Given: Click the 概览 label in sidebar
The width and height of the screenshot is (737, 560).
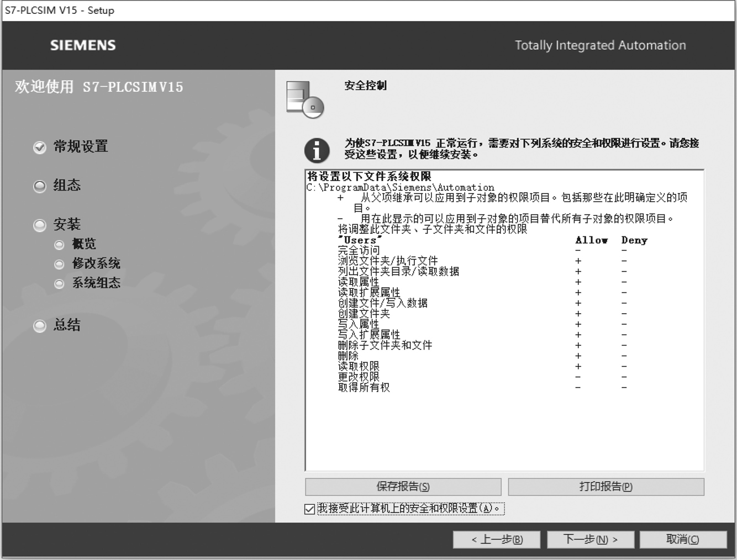Looking at the screenshot, I should (84, 244).
